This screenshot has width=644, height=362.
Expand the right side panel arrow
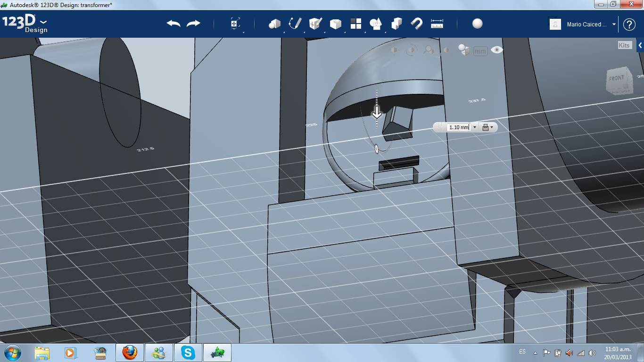[x=640, y=45]
